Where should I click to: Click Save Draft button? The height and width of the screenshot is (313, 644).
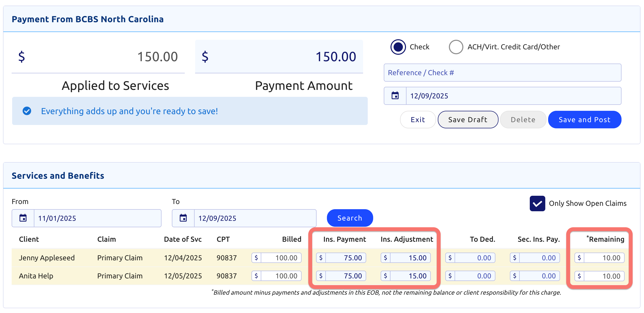point(468,120)
